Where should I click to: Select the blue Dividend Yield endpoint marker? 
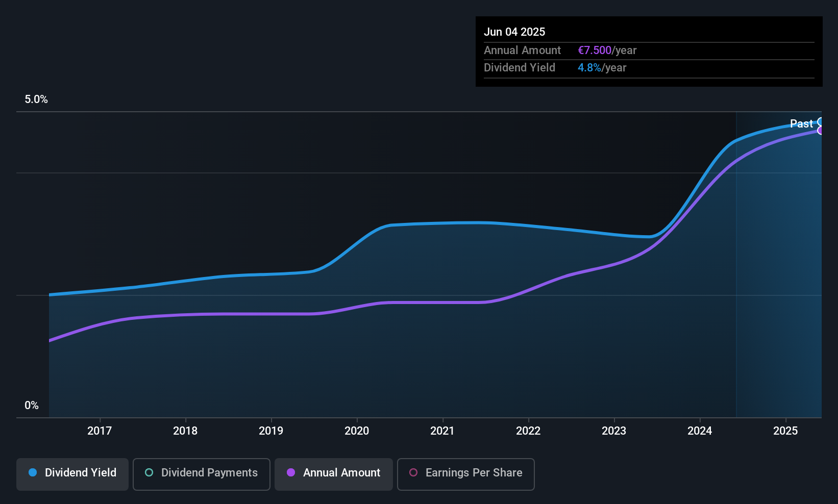tap(821, 121)
